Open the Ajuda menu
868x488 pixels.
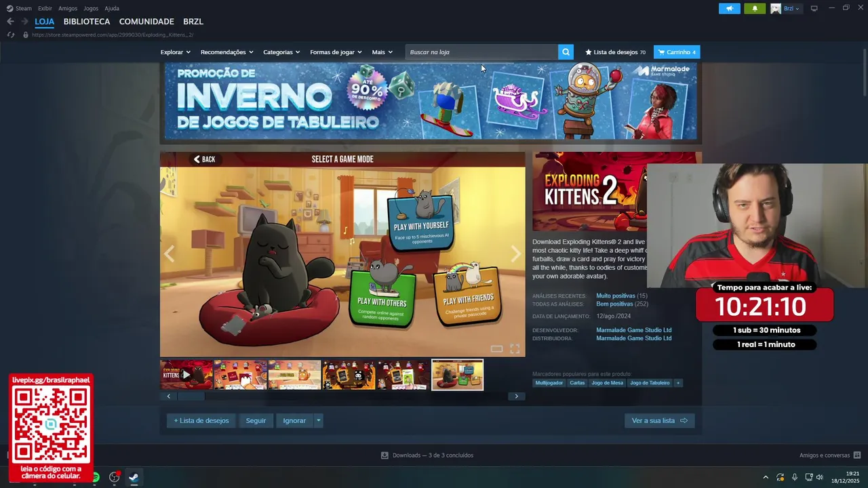[112, 8]
